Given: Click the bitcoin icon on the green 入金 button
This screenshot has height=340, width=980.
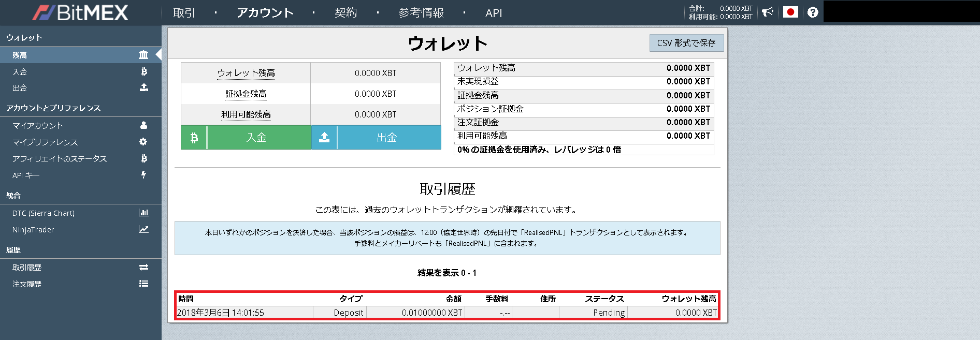Looking at the screenshot, I should coord(194,138).
